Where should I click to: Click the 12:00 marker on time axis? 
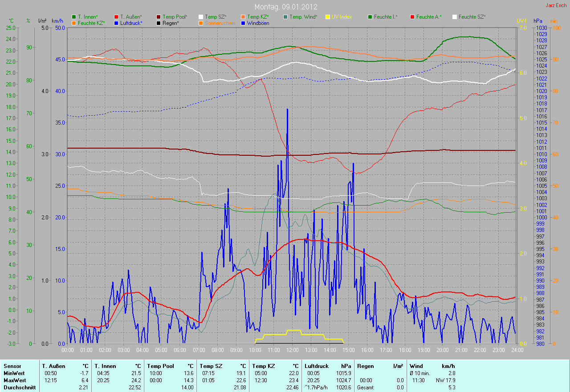point(292,350)
